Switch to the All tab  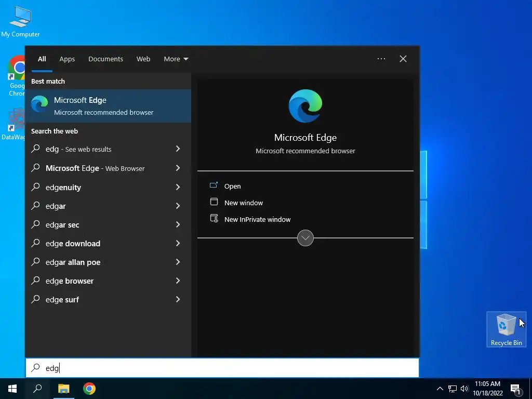click(42, 59)
